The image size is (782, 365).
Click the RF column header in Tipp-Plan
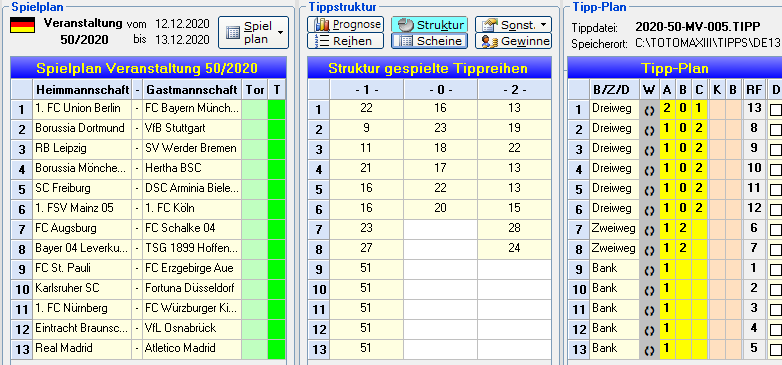(754, 90)
